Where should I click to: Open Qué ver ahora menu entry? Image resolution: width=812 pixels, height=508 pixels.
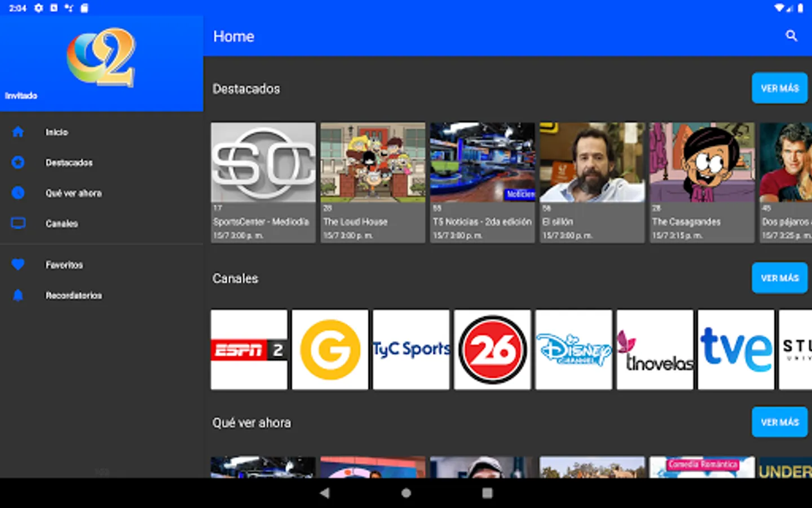[101, 193]
